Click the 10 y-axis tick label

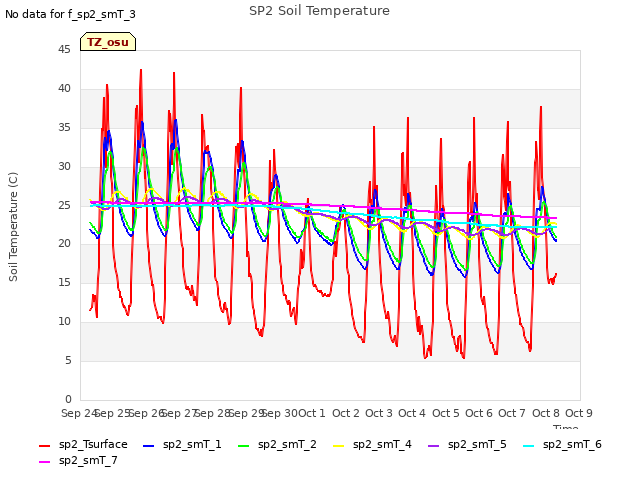click(x=64, y=322)
